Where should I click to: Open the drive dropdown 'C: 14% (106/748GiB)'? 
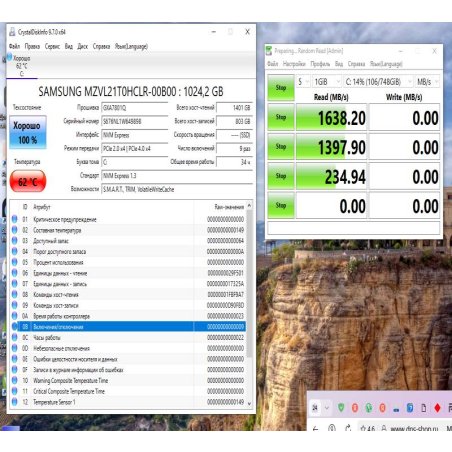tap(379, 82)
